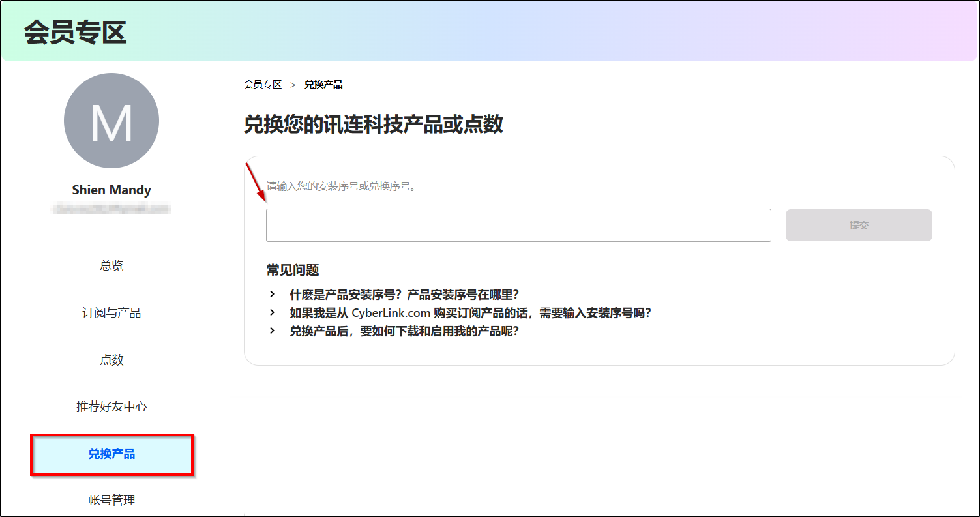Open 帐号管理 in the sidebar
This screenshot has width=980, height=517.
[x=111, y=501]
